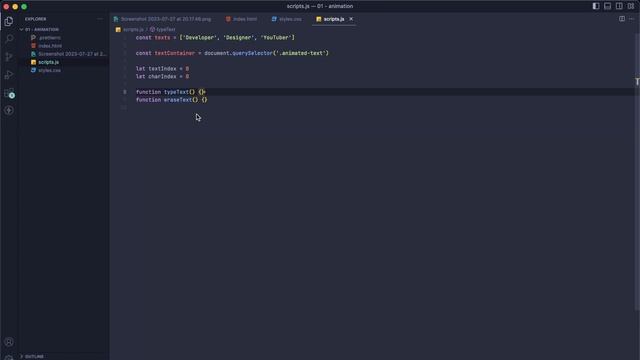
Task: Click the 'function eraseText() {}' line
Action: pos(172,100)
